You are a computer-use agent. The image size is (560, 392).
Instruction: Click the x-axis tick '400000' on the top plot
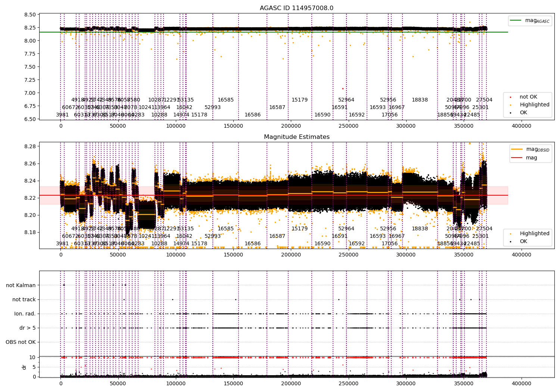(x=521, y=126)
